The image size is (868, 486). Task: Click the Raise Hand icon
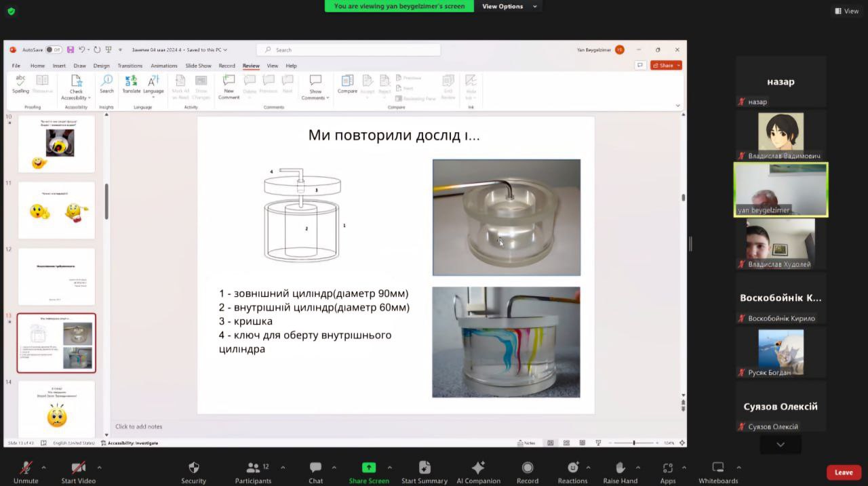620,468
